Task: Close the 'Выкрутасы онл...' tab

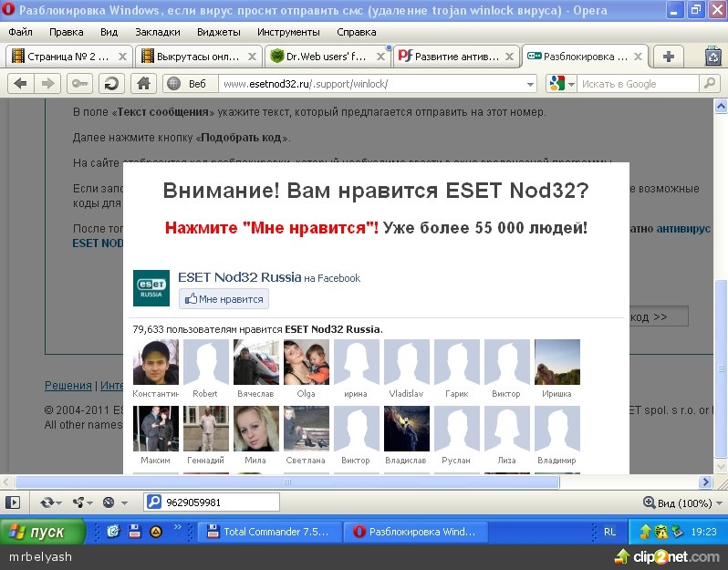Action: click(x=252, y=57)
